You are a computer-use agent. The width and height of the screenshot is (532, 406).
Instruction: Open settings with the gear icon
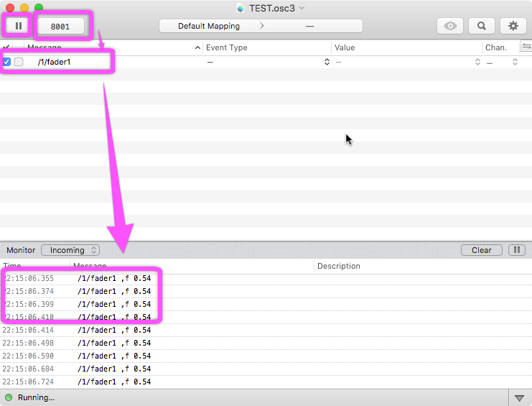(x=513, y=26)
